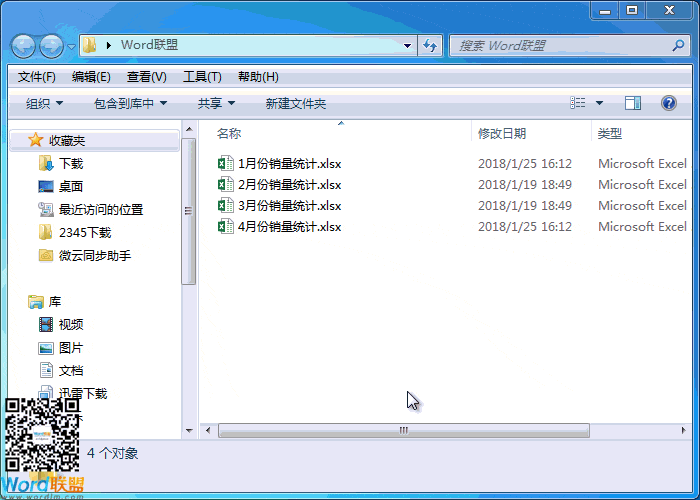The image size is (700, 500).
Task: Click navigation pane scroll down arrow
Action: [x=189, y=431]
